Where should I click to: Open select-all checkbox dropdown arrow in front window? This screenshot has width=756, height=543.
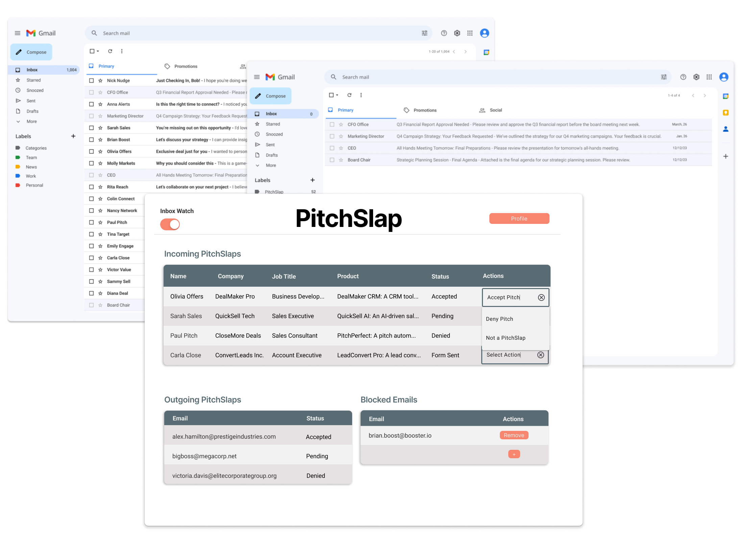337,95
